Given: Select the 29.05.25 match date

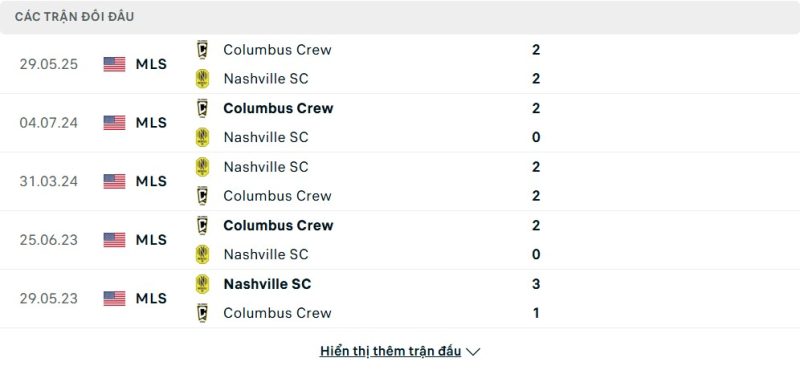Looking at the screenshot, I should click(x=49, y=64).
